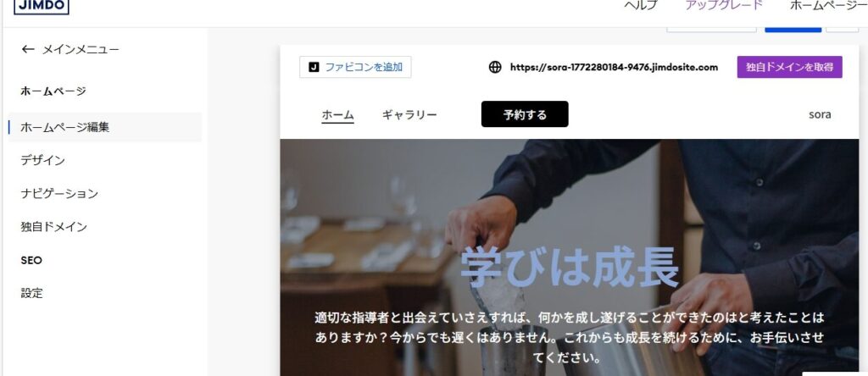Viewport: 868px width, 376px height.
Task: Open 設定 in the sidebar
Action: [x=31, y=293]
